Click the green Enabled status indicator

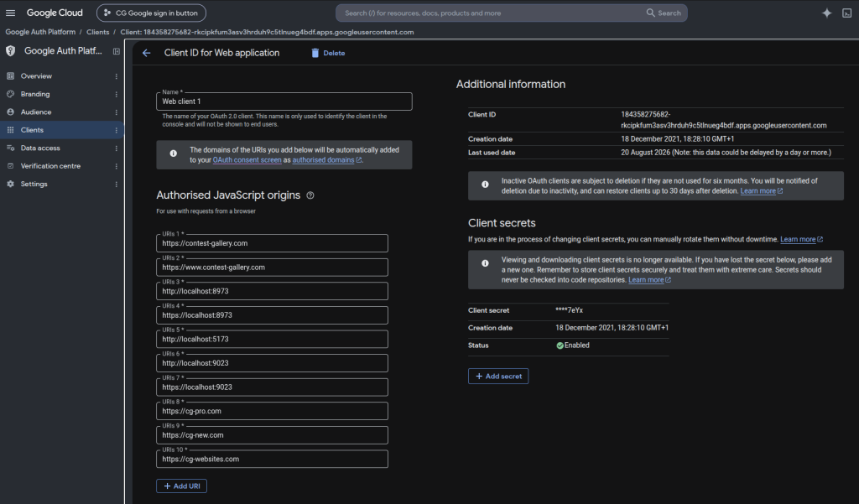click(x=573, y=346)
